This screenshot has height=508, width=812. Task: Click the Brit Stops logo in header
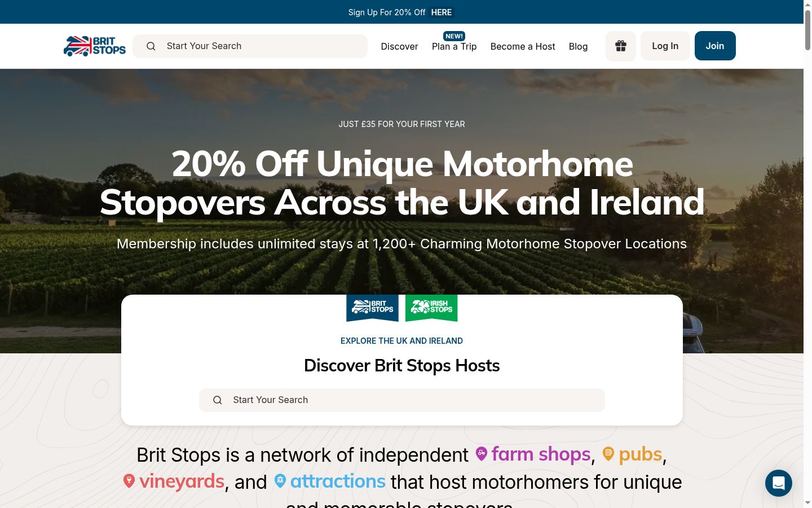[x=95, y=46]
